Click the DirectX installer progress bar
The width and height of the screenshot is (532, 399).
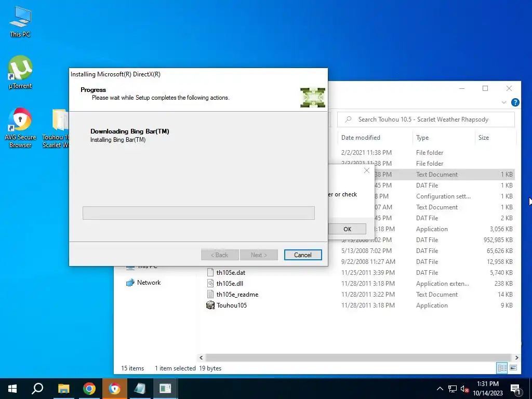[198, 212]
